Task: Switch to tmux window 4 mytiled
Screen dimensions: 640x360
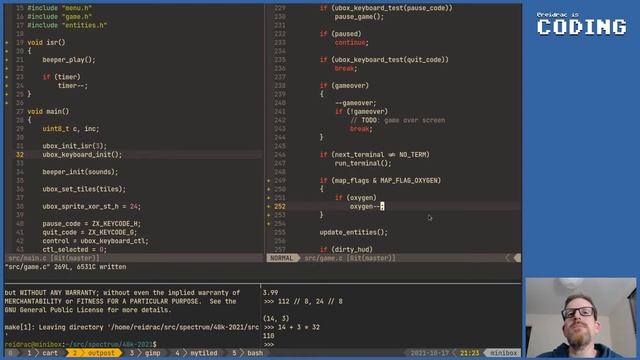Action: (x=196, y=353)
